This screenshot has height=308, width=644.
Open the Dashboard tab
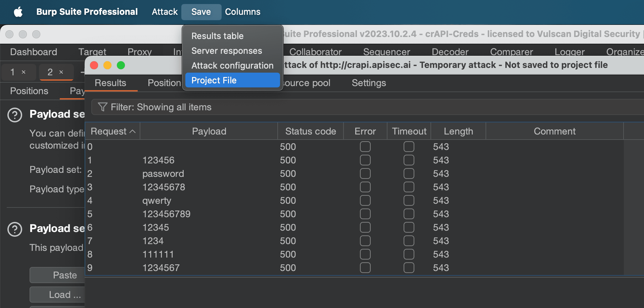(x=34, y=52)
